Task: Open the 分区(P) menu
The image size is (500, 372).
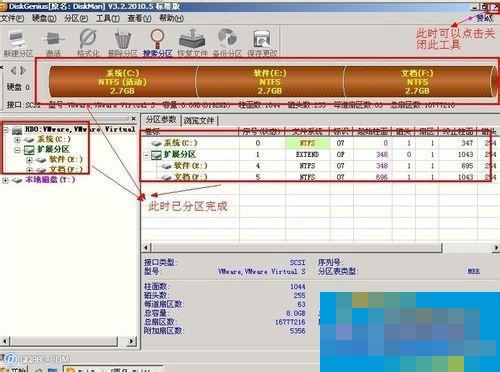Action: 76,18
